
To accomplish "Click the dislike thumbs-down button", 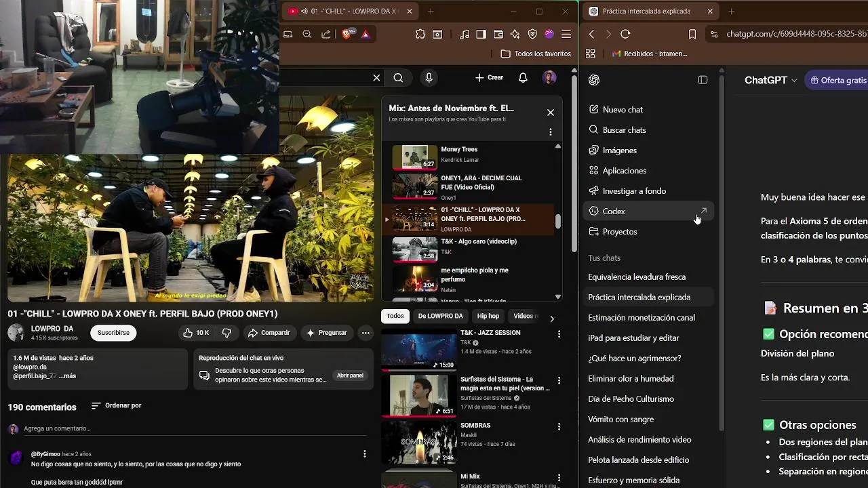I will point(227,333).
